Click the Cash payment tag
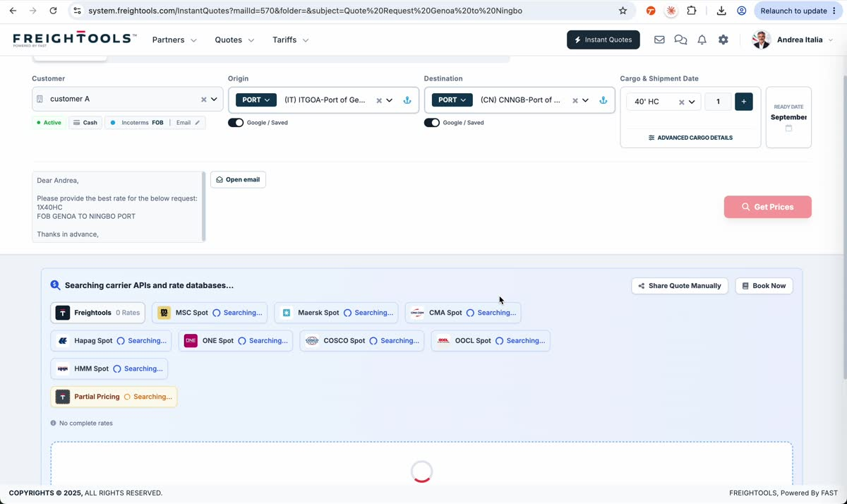847x504 pixels. pos(85,123)
